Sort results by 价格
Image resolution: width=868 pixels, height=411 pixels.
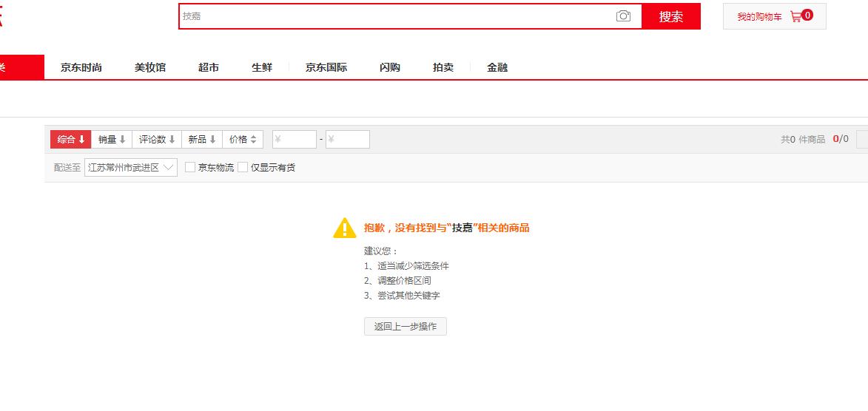point(243,140)
